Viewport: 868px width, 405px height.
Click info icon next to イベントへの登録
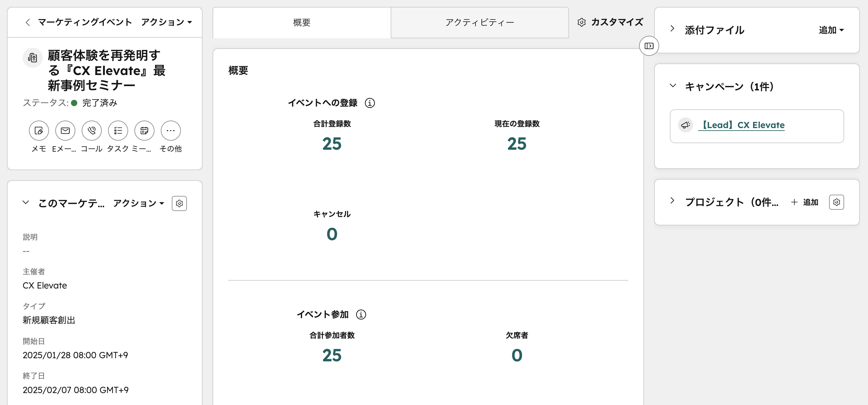coord(370,103)
